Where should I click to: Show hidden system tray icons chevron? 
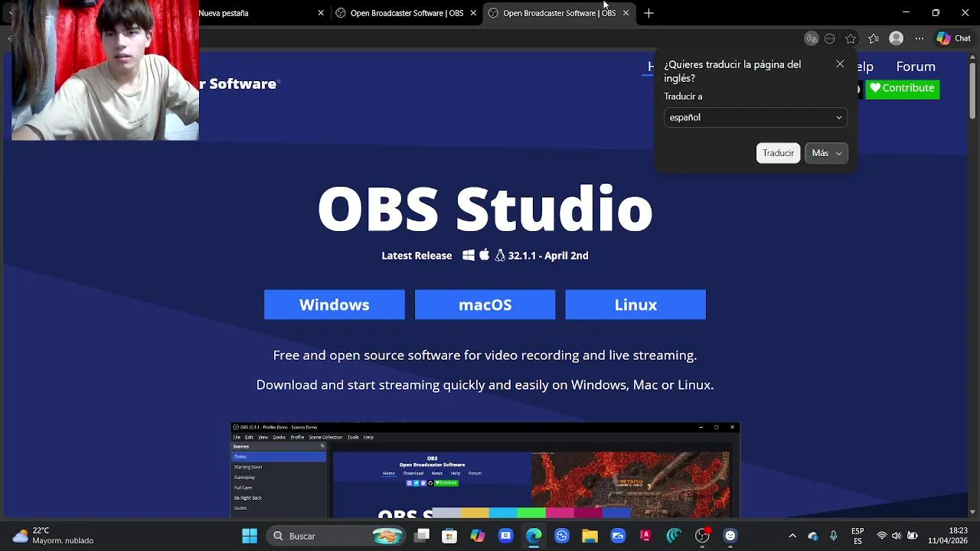pyautogui.click(x=792, y=536)
